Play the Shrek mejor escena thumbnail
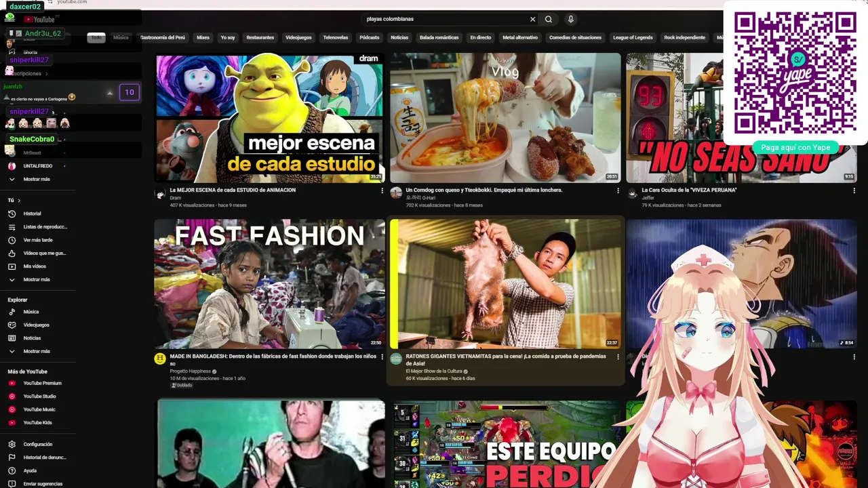Viewport: 868px width, 488px height. coord(270,118)
